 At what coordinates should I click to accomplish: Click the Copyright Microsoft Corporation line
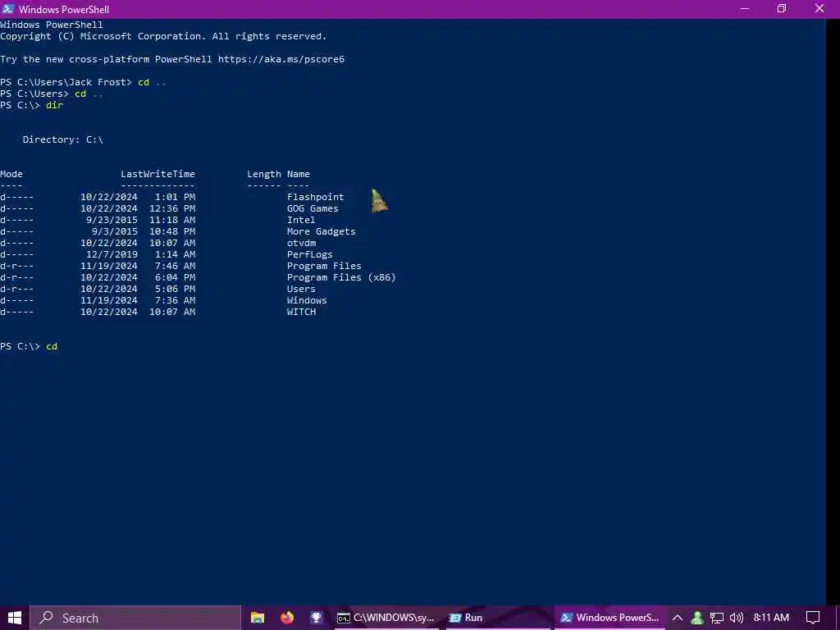coord(163,36)
